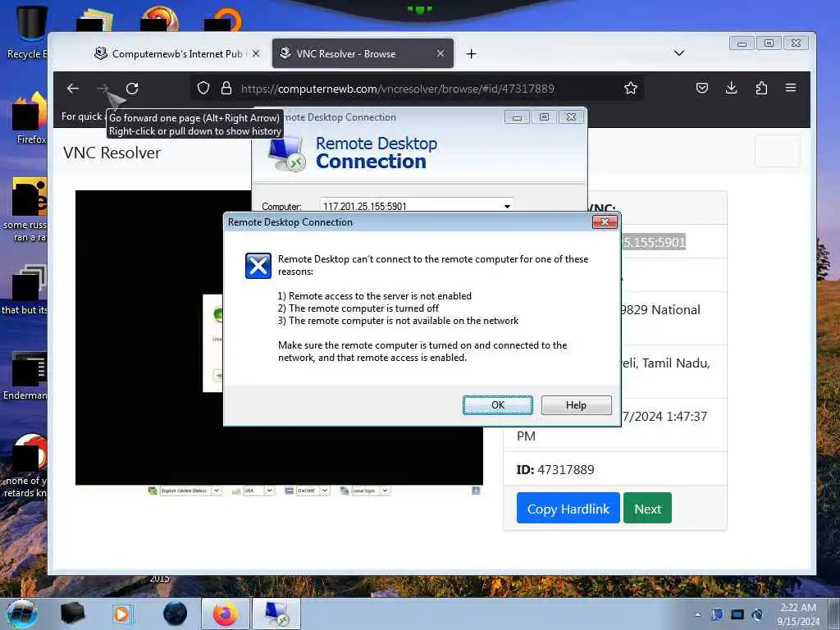The height and width of the screenshot is (630, 840).
Task: Click the Remote Desktop Connection logo icon
Action: [x=287, y=153]
